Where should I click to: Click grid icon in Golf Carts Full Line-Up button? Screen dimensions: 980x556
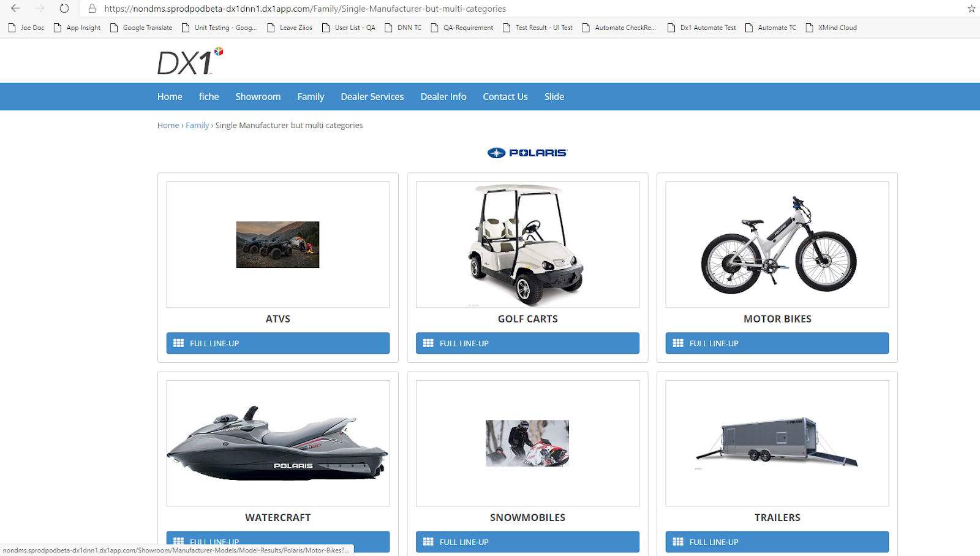point(428,343)
